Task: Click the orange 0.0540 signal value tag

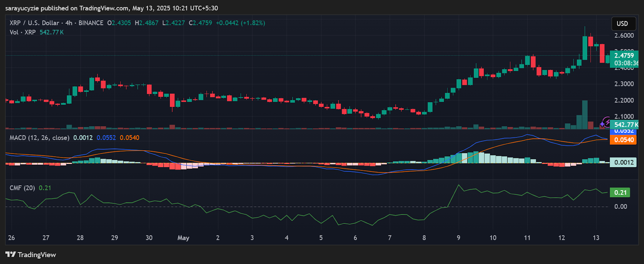Action: pos(623,140)
